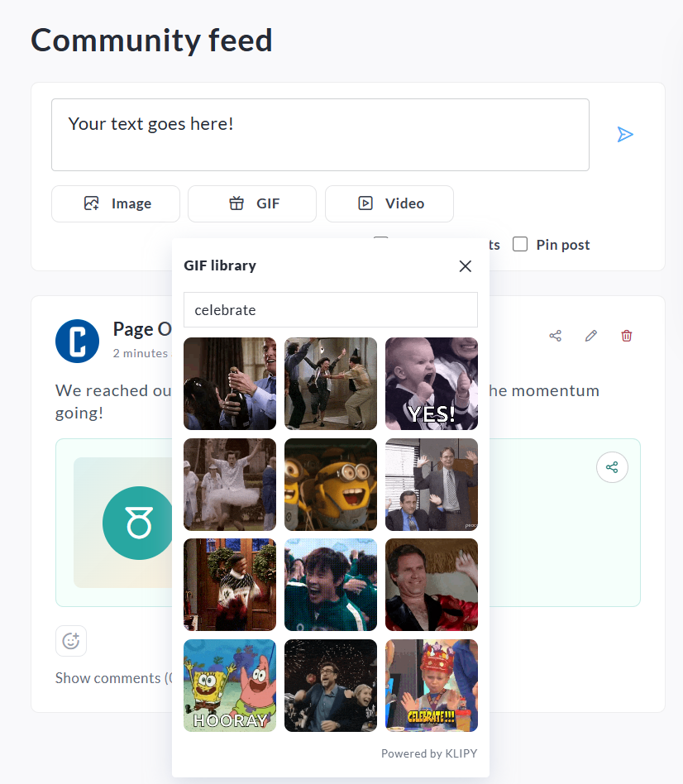
Task: Select the man in red robe GIF
Action: click(432, 585)
